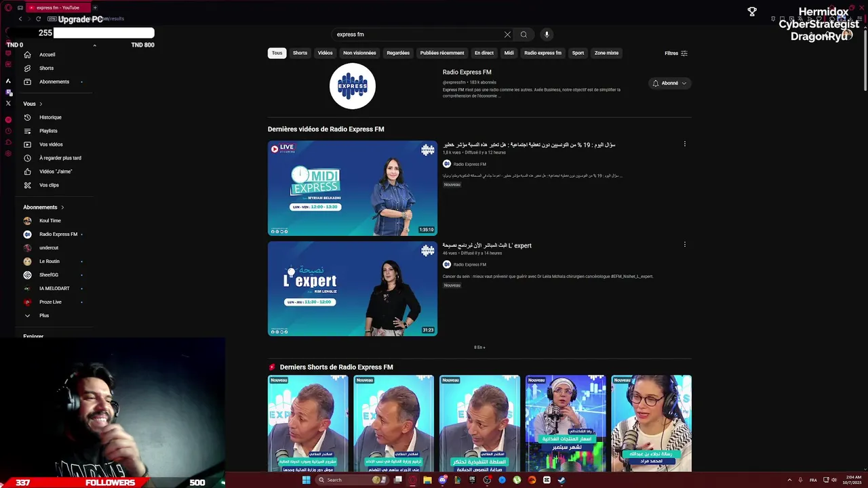Image resolution: width=868 pixels, height=488 pixels.
Task: Click the Opera GX logo menu button
Action: click(8, 7)
